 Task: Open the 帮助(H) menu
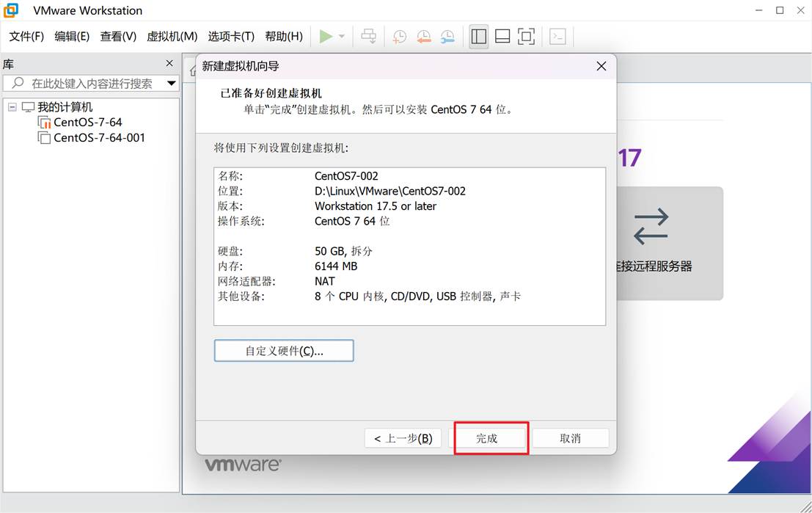click(284, 36)
